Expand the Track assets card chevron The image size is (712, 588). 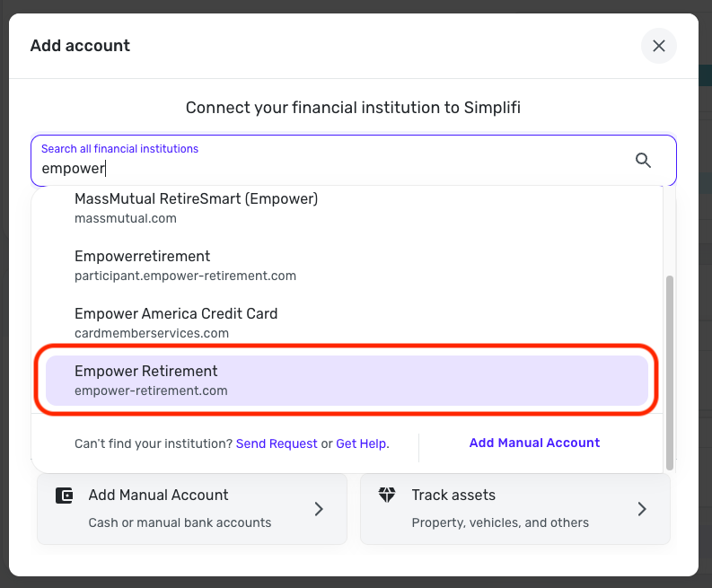tap(642, 509)
